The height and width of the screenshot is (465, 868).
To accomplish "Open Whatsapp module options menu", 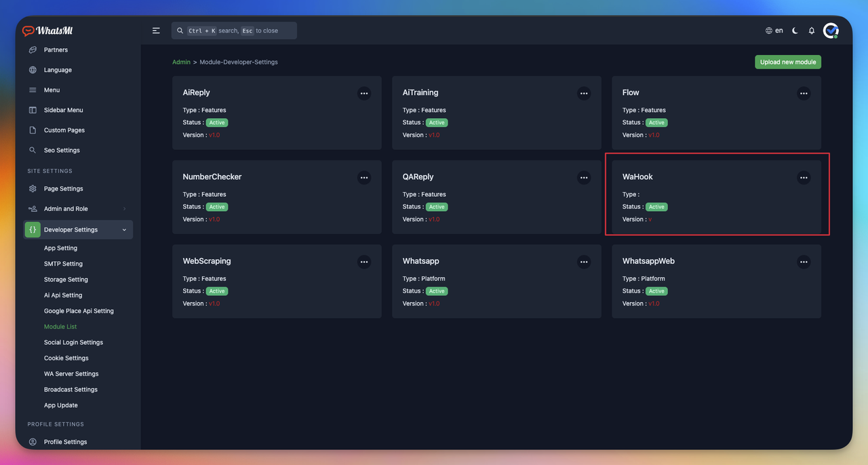I will [584, 261].
